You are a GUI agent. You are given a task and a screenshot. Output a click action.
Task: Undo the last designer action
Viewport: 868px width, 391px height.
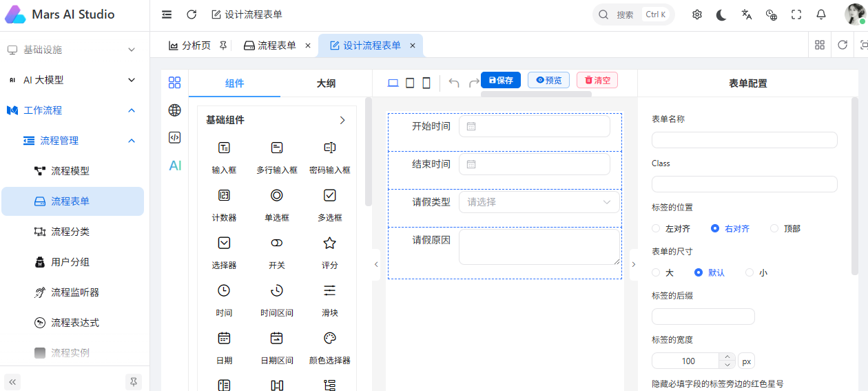(454, 83)
